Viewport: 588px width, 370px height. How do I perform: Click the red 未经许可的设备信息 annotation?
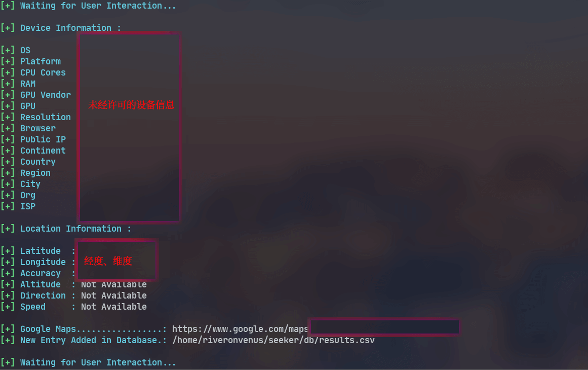pyautogui.click(x=131, y=105)
